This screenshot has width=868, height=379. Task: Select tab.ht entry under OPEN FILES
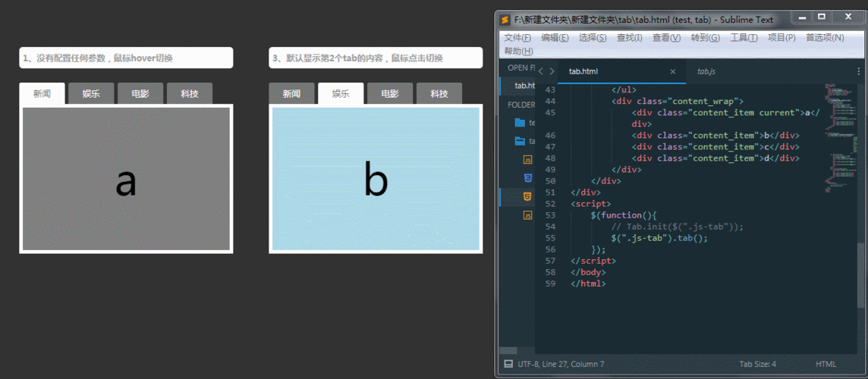click(517, 85)
